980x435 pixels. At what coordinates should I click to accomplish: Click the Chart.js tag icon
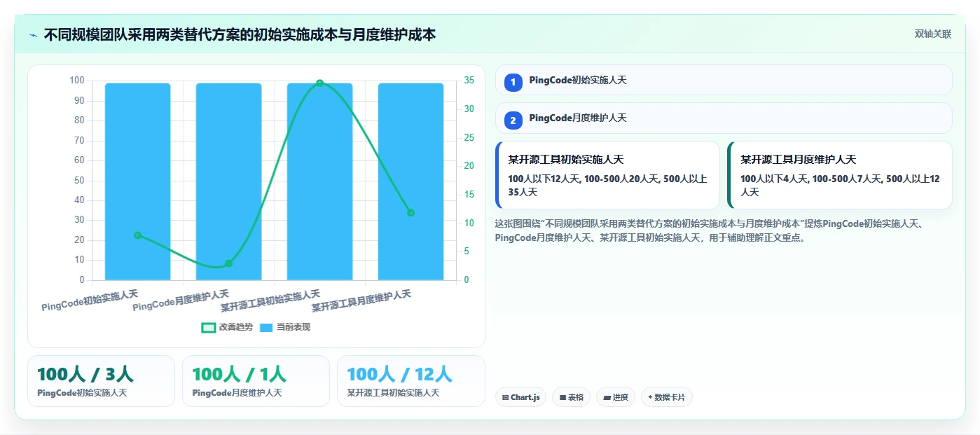[506, 397]
